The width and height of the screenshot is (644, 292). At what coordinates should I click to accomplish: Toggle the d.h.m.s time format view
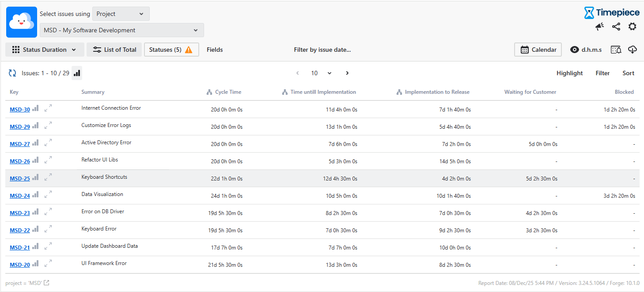click(586, 50)
